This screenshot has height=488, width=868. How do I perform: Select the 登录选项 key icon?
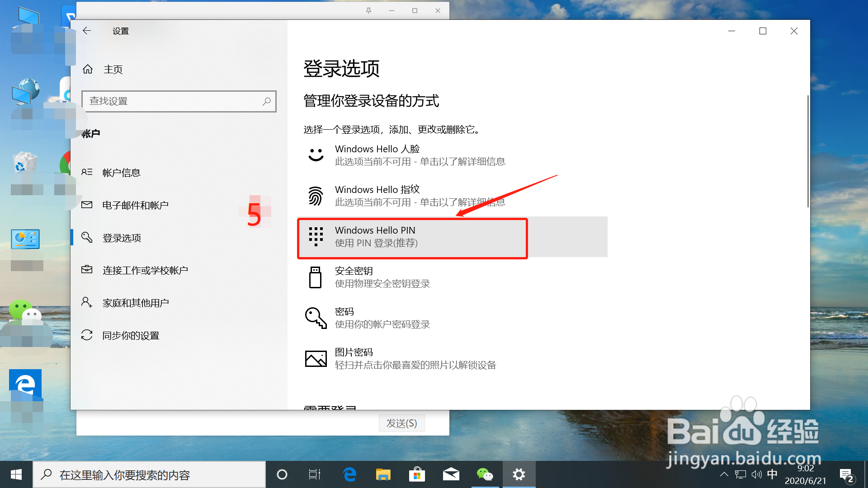(87, 237)
